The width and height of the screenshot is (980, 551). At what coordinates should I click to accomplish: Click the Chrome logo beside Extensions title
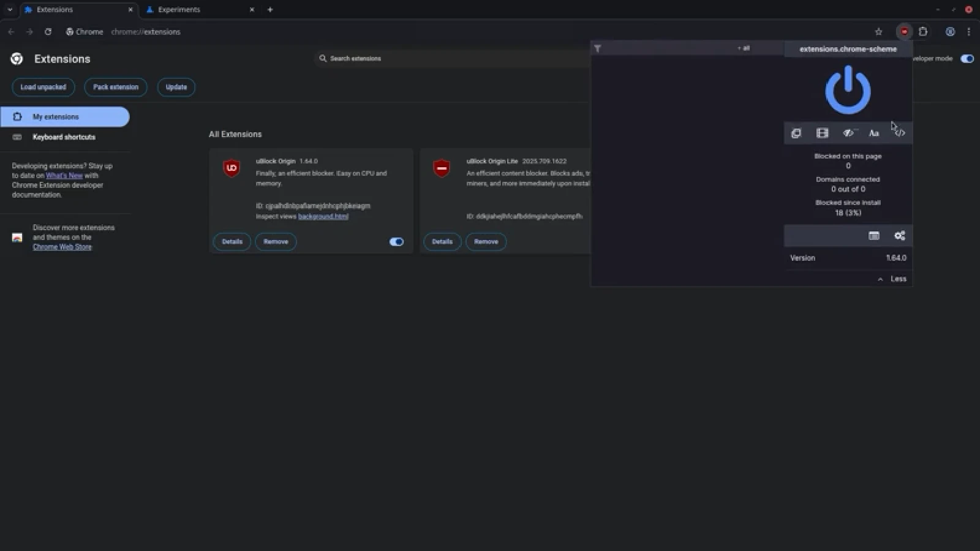(17, 59)
